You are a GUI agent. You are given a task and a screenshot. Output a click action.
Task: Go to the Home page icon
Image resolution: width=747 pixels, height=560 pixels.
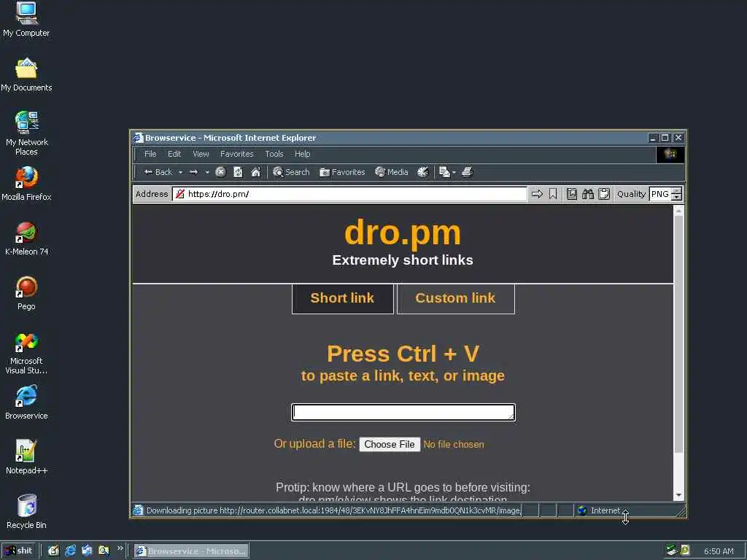point(256,172)
